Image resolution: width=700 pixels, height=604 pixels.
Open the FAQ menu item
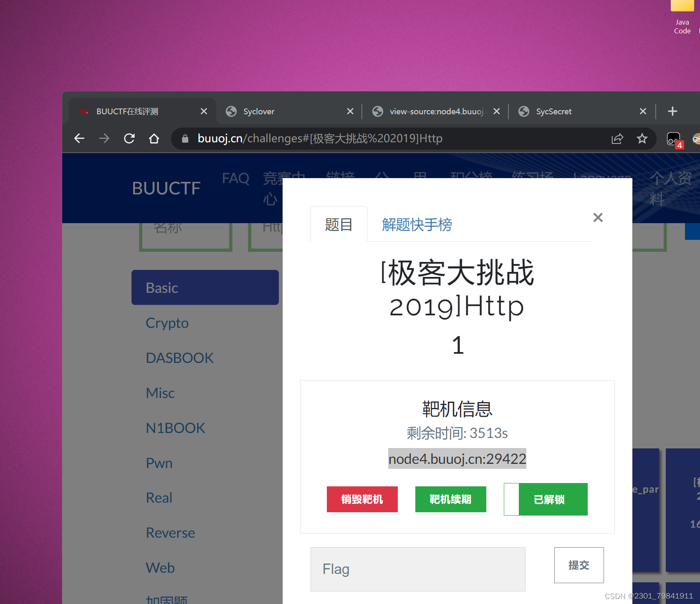click(x=235, y=178)
